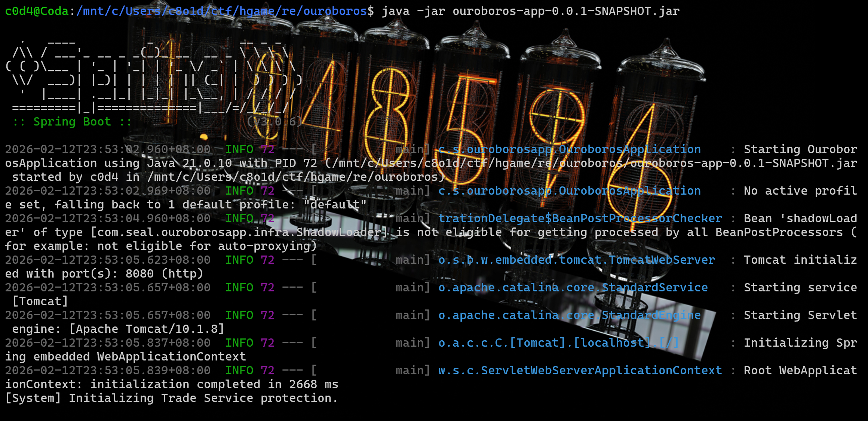This screenshot has height=421, width=868.
Task: Click 'o.apache.catalina.core.StandardEngine' logger name
Action: (569, 315)
